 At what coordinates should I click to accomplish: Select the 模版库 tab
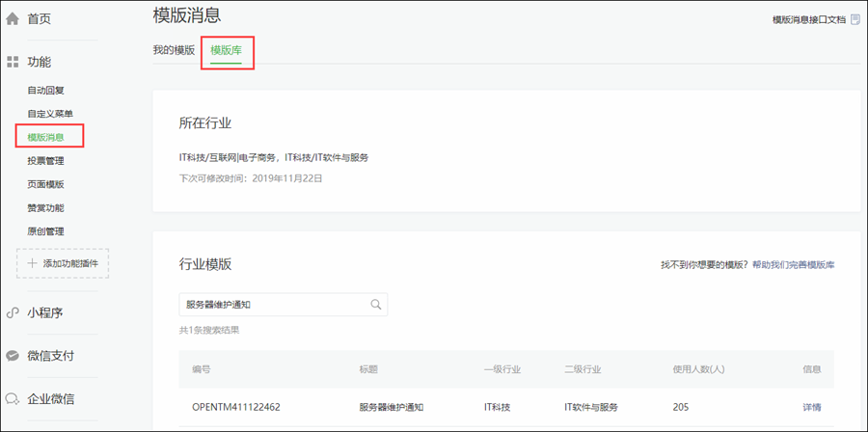coord(227,50)
